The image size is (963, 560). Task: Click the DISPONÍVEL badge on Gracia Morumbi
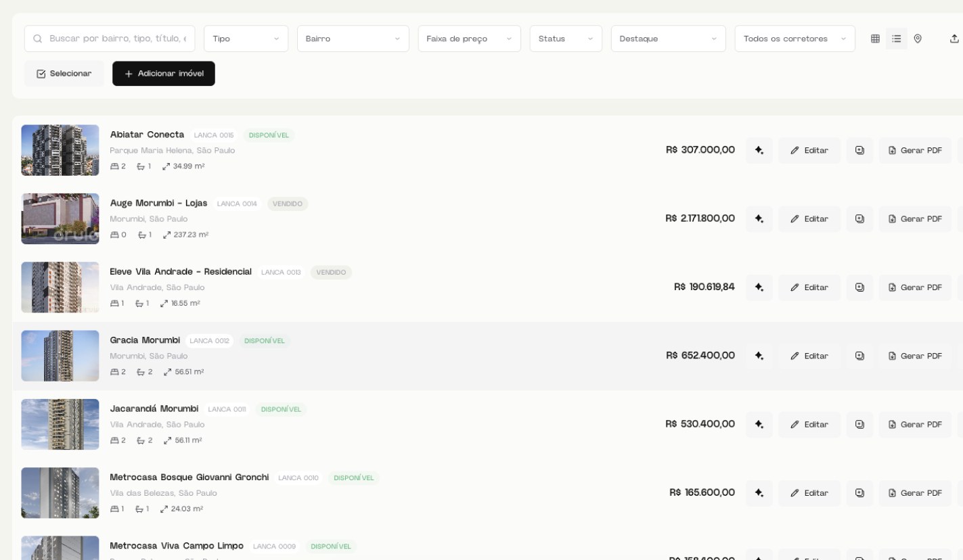(265, 341)
